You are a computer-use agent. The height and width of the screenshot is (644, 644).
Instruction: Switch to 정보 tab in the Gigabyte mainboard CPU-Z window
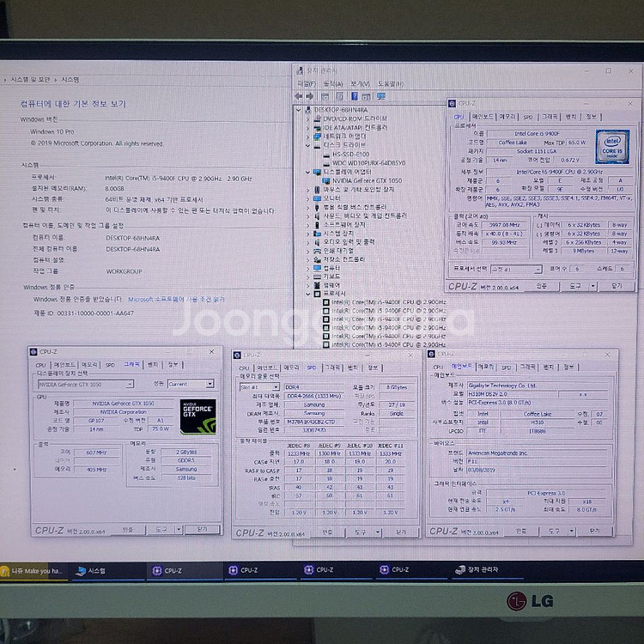[x=568, y=367]
